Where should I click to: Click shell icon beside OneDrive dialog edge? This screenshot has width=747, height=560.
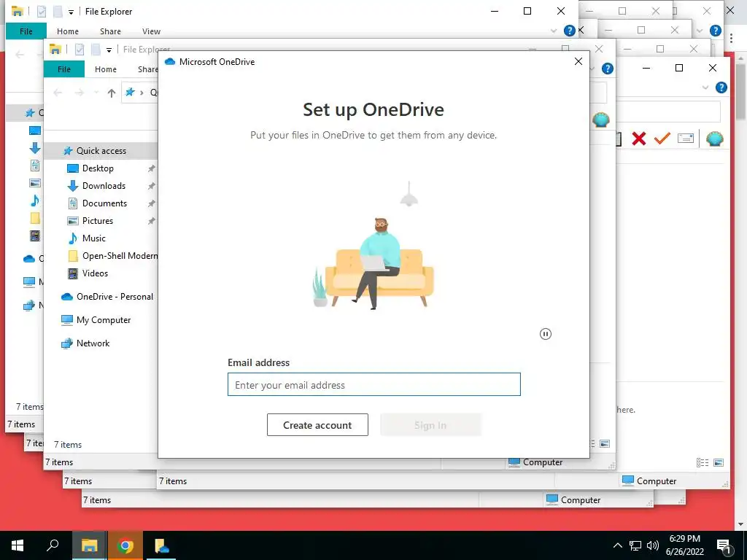tap(601, 120)
